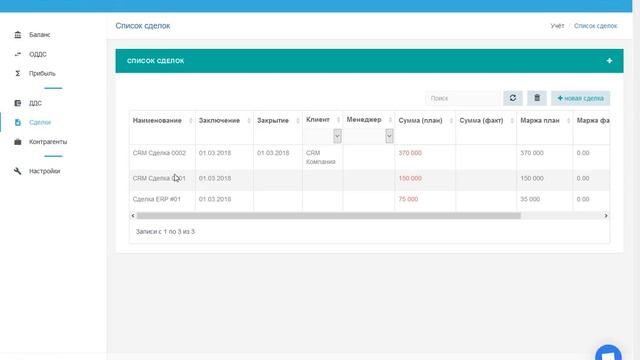The height and width of the screenshot is (360, 640).
Task: Click the Список сделок breadcrumb link
Action: pyautogui.click(x=596, y=26)
